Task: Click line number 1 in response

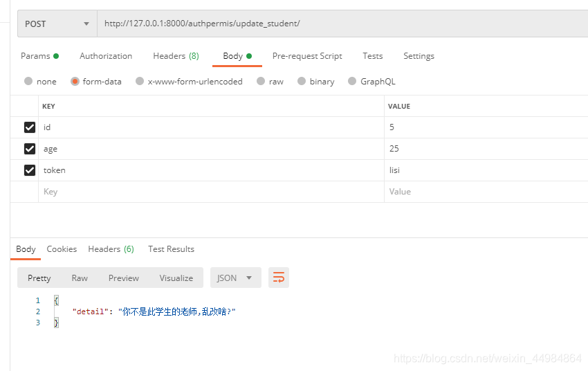Action: (x=38, y=300)
